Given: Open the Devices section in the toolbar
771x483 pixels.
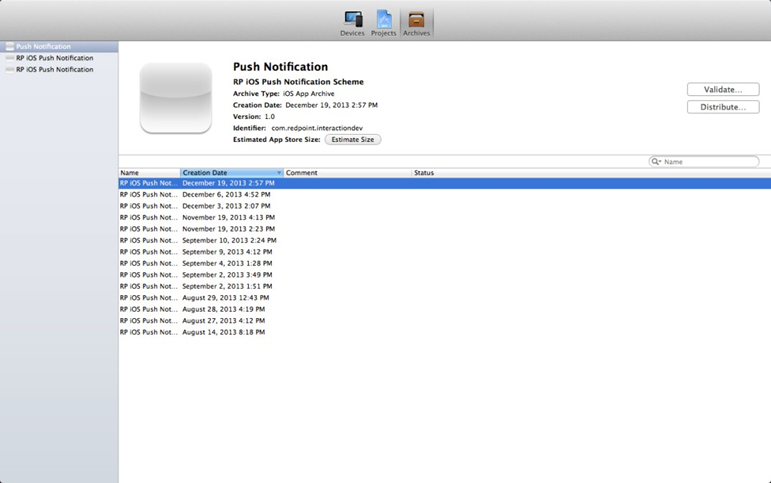Looking at the screenshot, I should pos(352,22).
